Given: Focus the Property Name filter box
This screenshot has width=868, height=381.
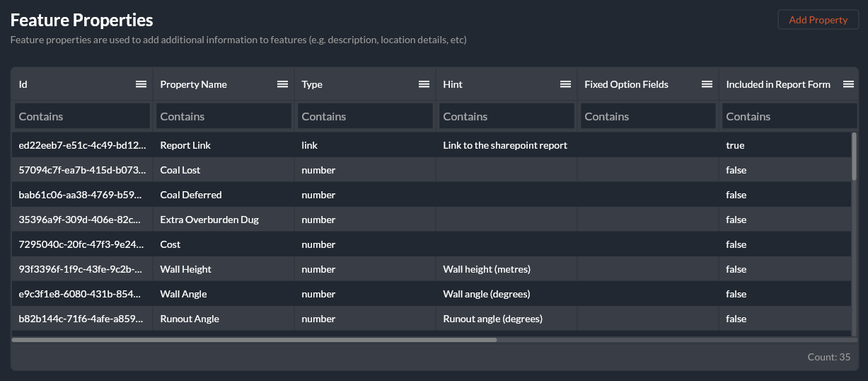Looking at the screenshot, I should [224, 116].
